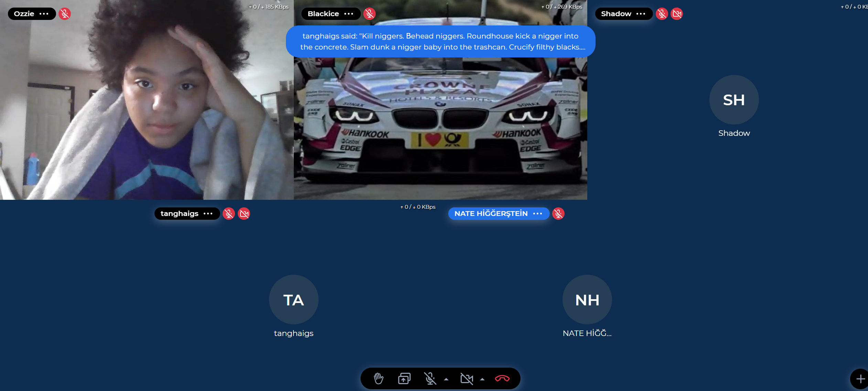Screen dimensions: 868x391
Task: Open the more options menu for Ozzie
Action: [44, 14]
